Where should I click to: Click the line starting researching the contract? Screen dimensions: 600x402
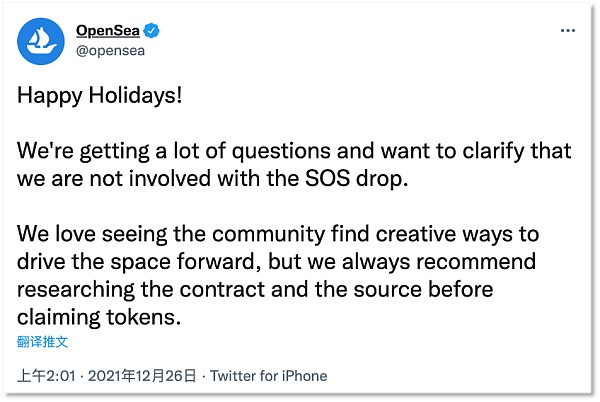(255, 290)
